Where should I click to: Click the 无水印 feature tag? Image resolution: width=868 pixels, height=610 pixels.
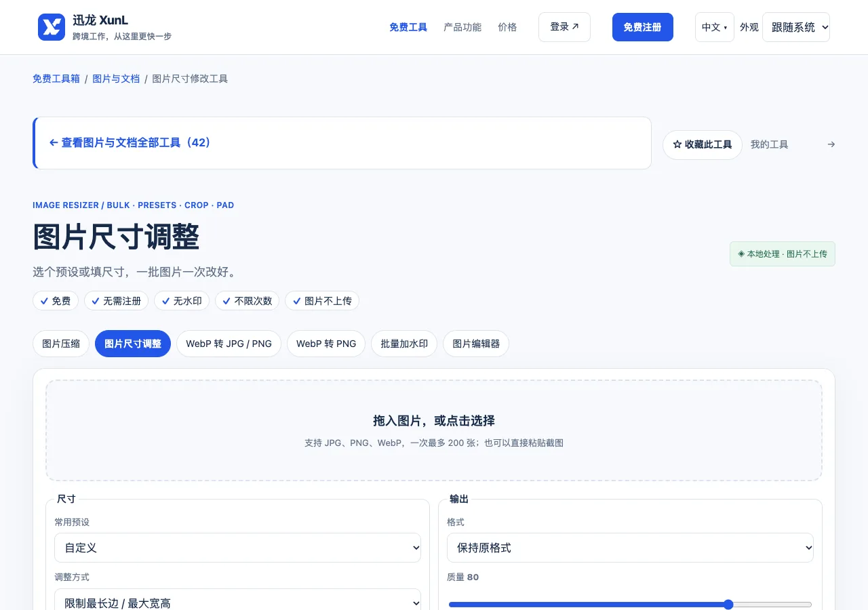coord(182,301)
